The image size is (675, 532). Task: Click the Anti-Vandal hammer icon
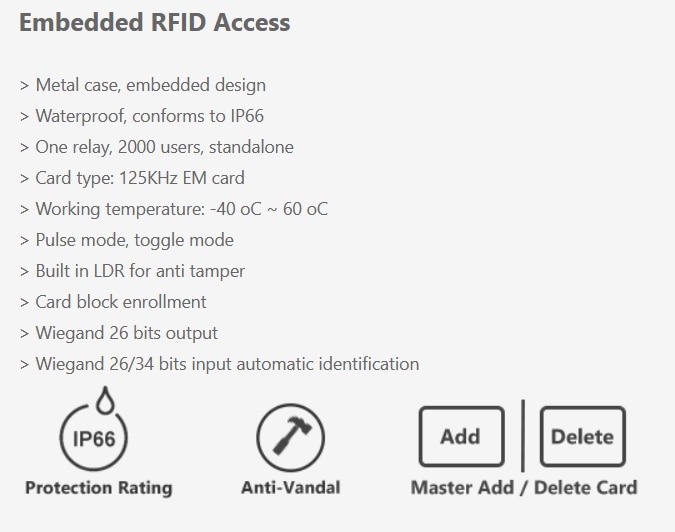[291, 438]
